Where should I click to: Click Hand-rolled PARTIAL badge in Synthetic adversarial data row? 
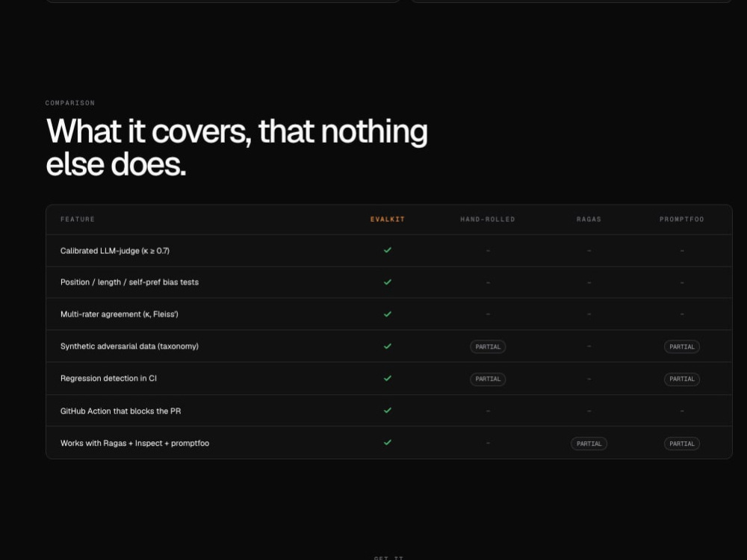pos(488,346)
